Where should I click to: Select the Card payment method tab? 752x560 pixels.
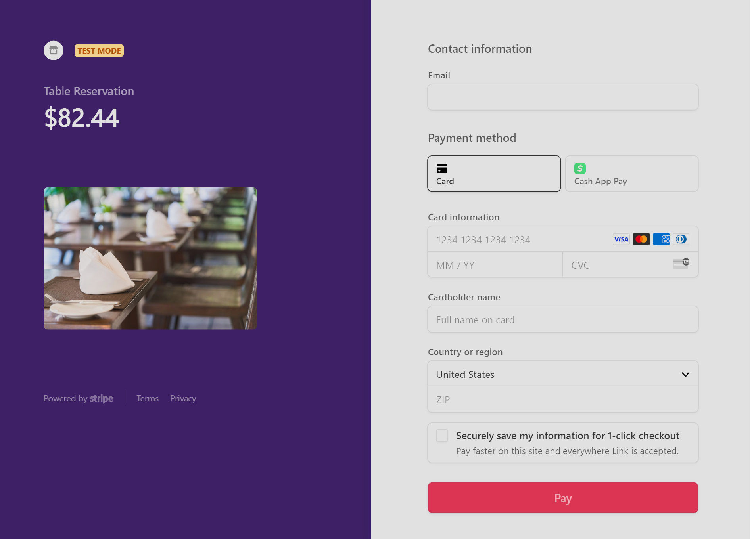tap(494, 174)
